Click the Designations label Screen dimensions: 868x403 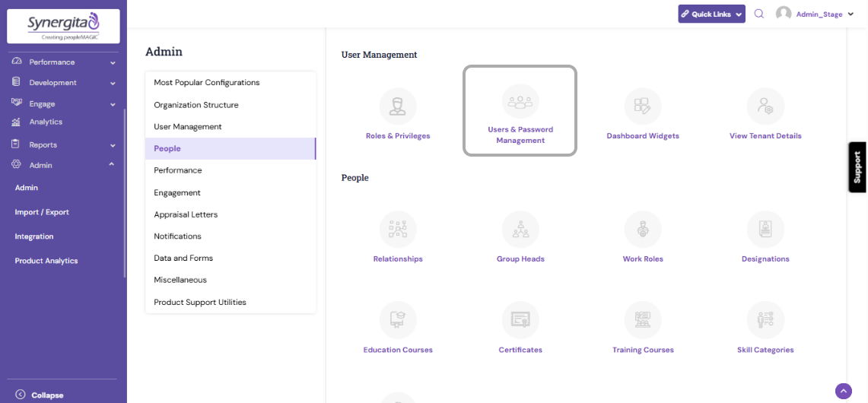tap(765, 259)
